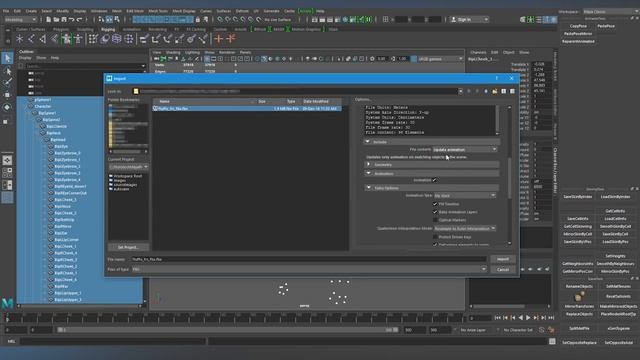Uncheck the Fill Timeline option
This screenshot has height=360, width=640.
(x=435, y=204)
